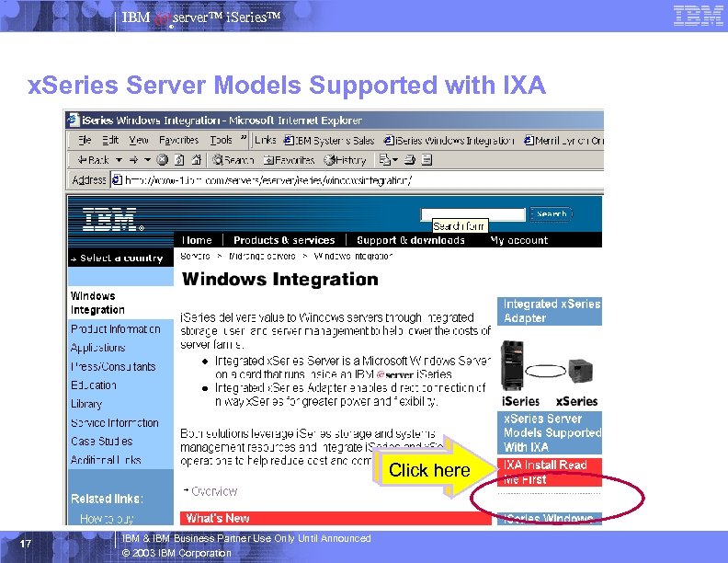Click Midrange servers breadcrumb link
Image resolution: width=728 pixels, height=563 pixels.
[x=262, y=256]
